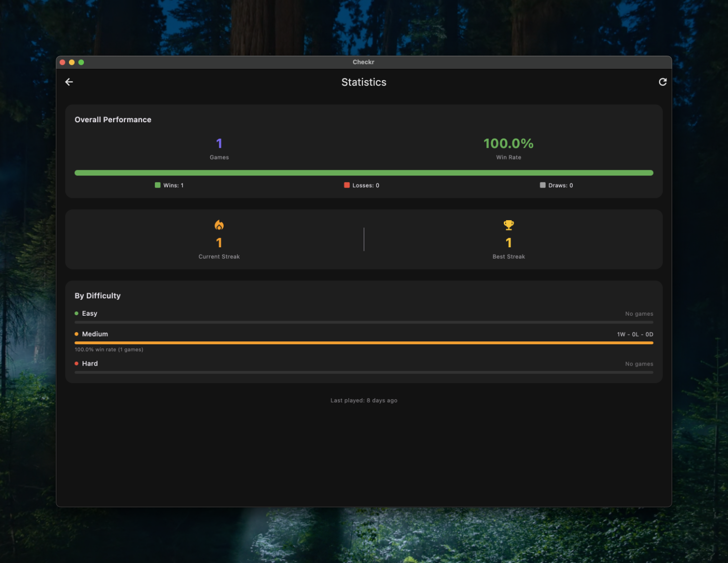
Task: Select the Hard difficulty label
Action: pos(90,364)
